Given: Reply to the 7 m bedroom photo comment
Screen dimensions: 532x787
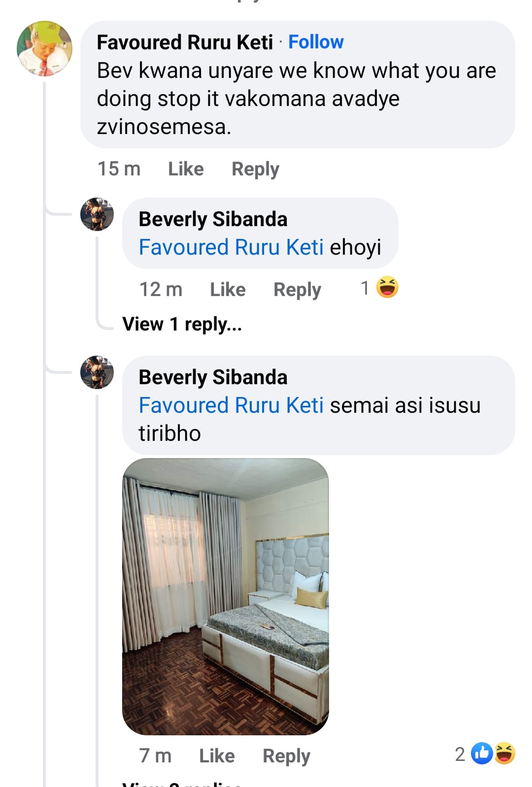Looking at the screenshot, I should tap(286, 755).
